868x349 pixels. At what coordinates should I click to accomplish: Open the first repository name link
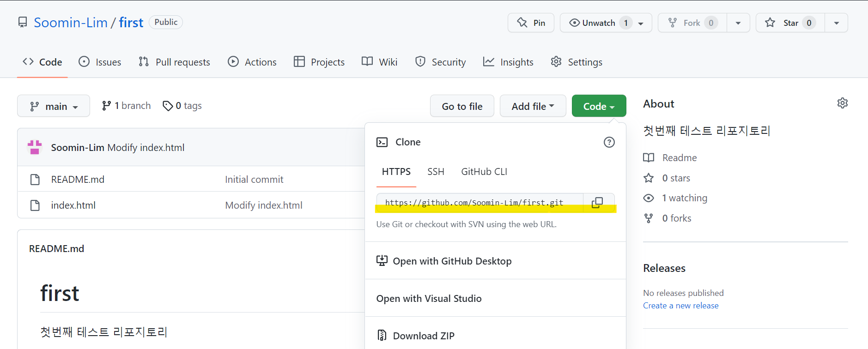pos(131,22)
